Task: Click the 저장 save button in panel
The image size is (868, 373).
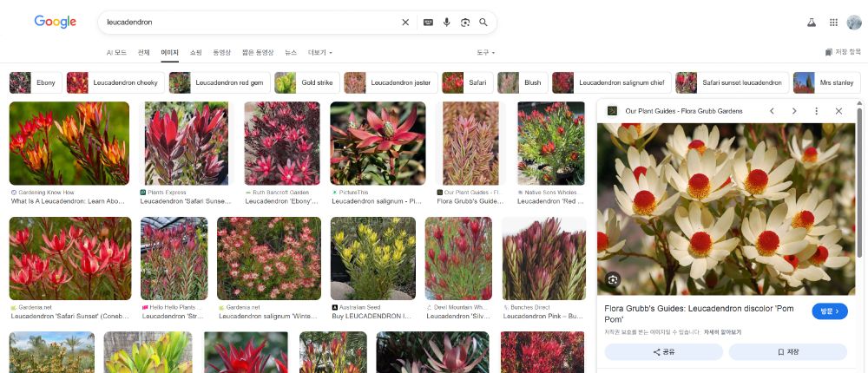Action: click(788, 352)
